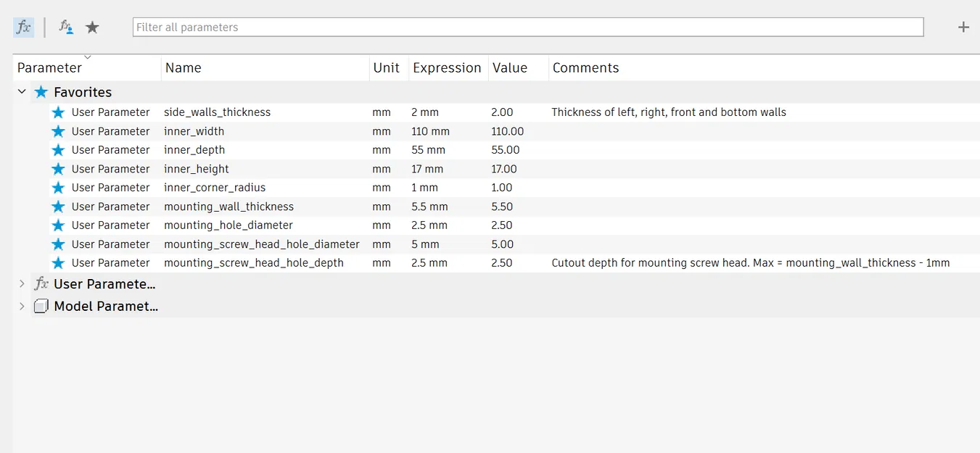
Task: Unfavorite side_walls_thickness via its star
Action: [59, 112]
